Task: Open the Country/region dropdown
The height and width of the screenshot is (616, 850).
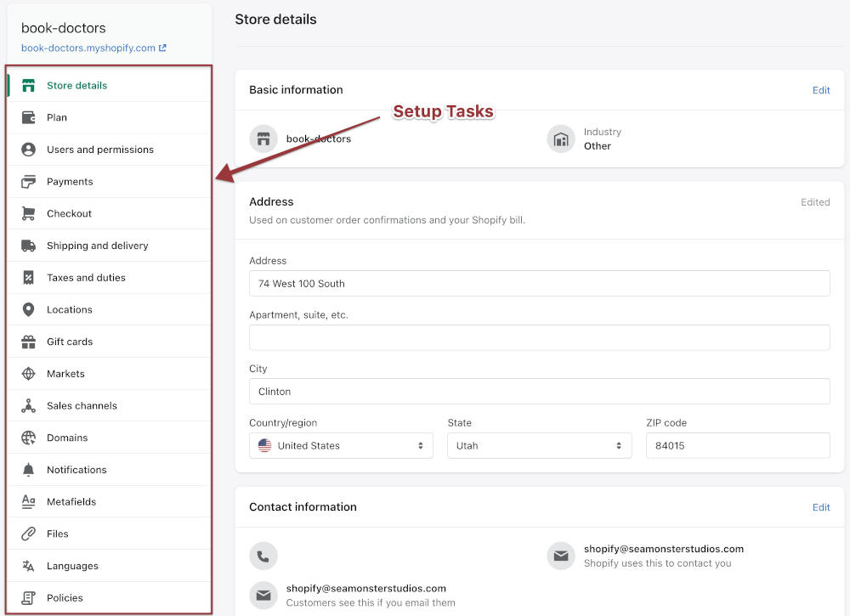Action: point(341,445)
